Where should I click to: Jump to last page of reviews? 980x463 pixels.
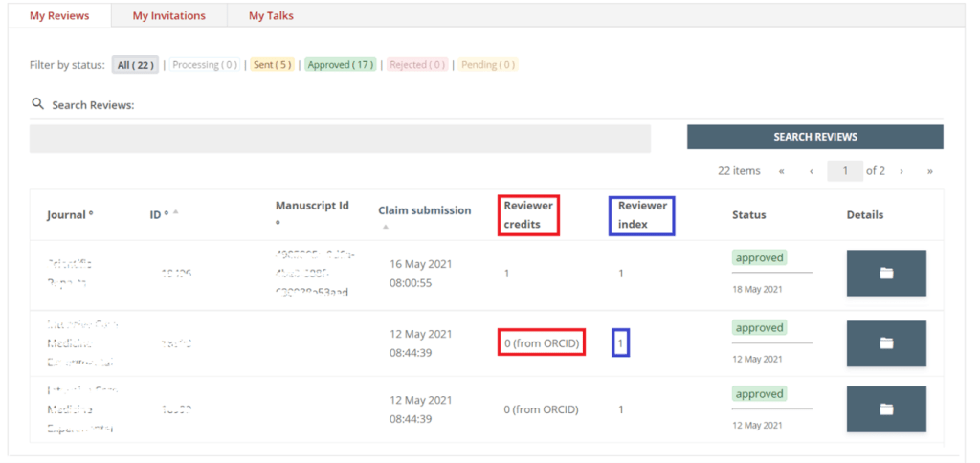pos(929,171)
